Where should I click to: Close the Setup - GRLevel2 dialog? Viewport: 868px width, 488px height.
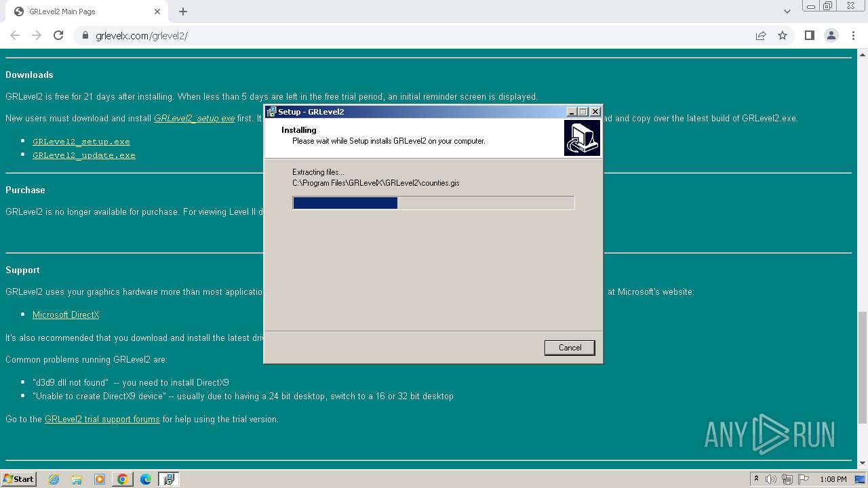pyautogui.click(x=595, y=112)
